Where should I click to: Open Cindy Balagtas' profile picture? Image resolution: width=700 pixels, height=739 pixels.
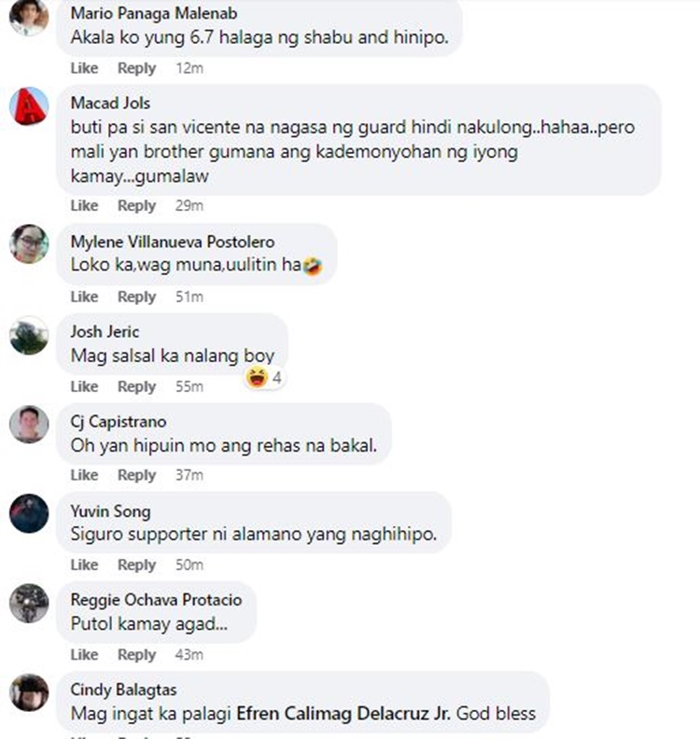tap(29, 692)
